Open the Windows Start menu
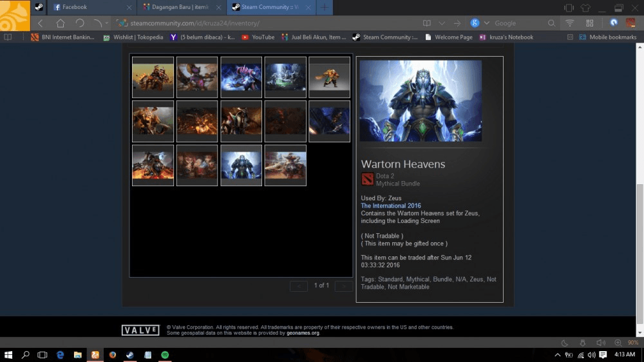Screen dimensions: 644x362 coord(8,355)
